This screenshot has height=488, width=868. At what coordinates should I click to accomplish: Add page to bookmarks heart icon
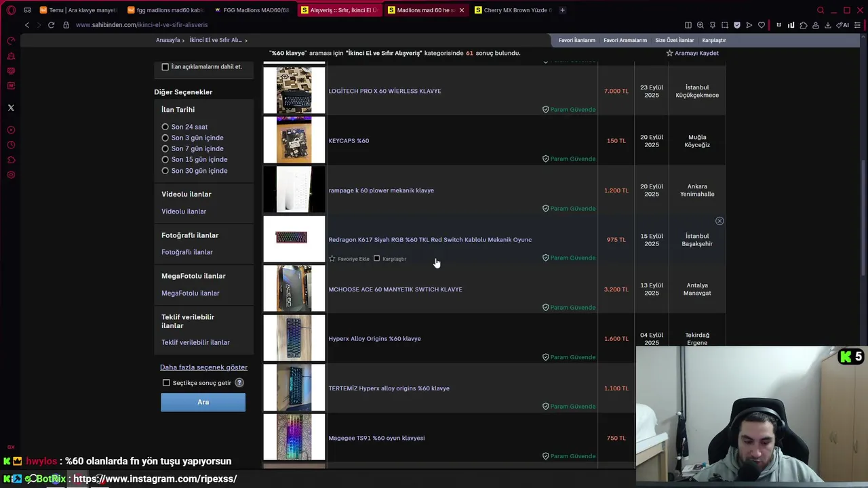762,25
